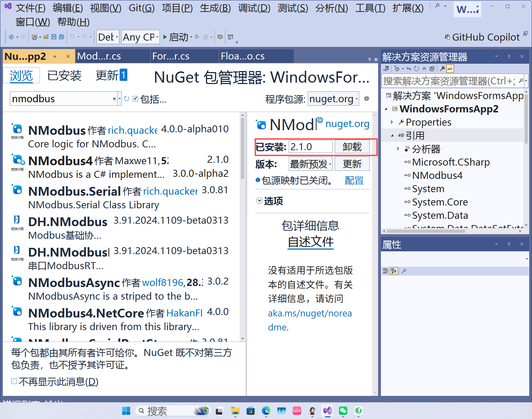Expand the 分析器 analyzers node
This screenshot has width=532, height=419.
coord(398,149)
